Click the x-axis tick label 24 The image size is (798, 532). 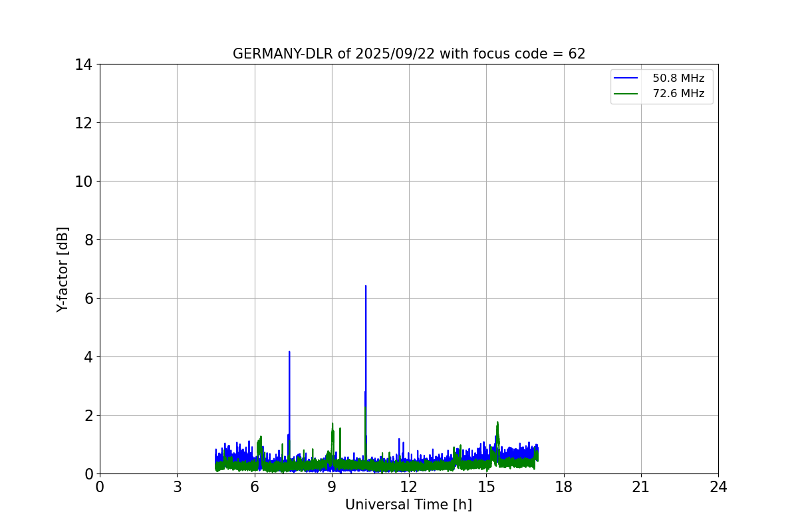(x=718, y=487)
